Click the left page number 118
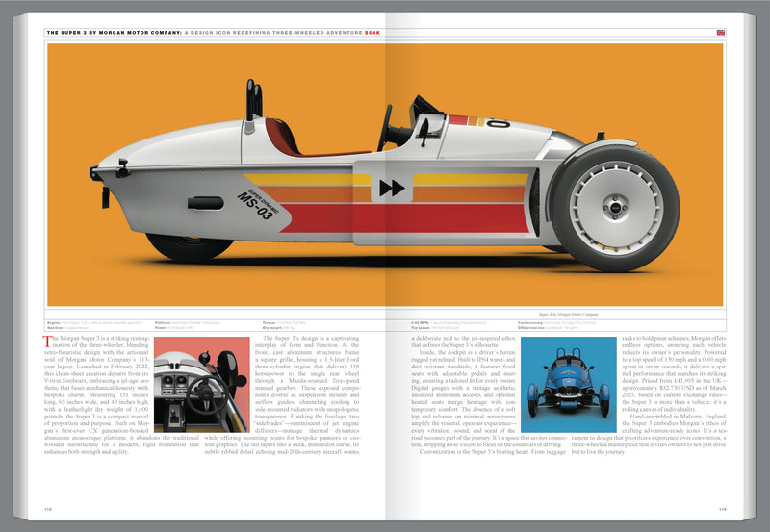The height and width of the screenshot is (532, 770). pos(47,509)
